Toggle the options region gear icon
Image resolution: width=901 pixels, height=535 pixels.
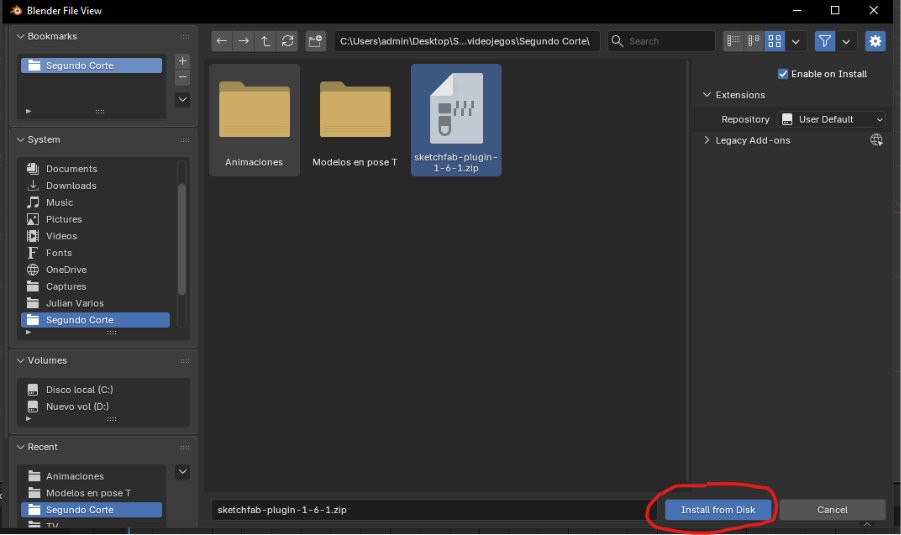[x=875, y=41]
